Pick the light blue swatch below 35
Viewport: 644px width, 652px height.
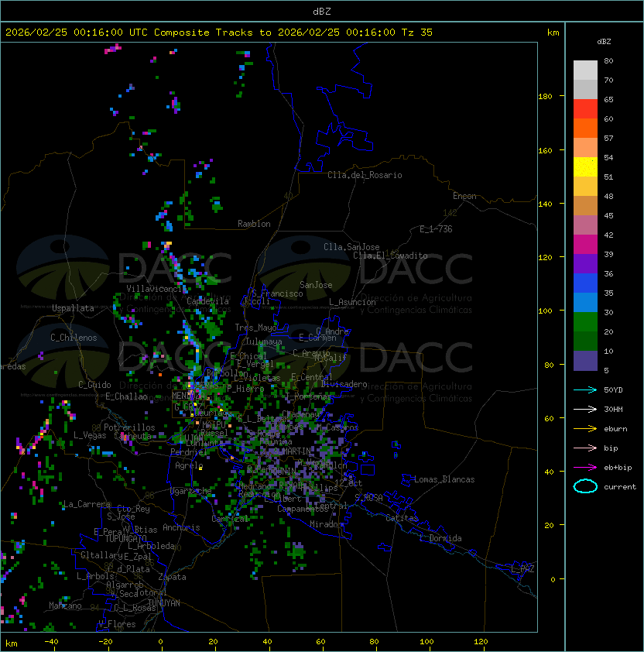585,303
